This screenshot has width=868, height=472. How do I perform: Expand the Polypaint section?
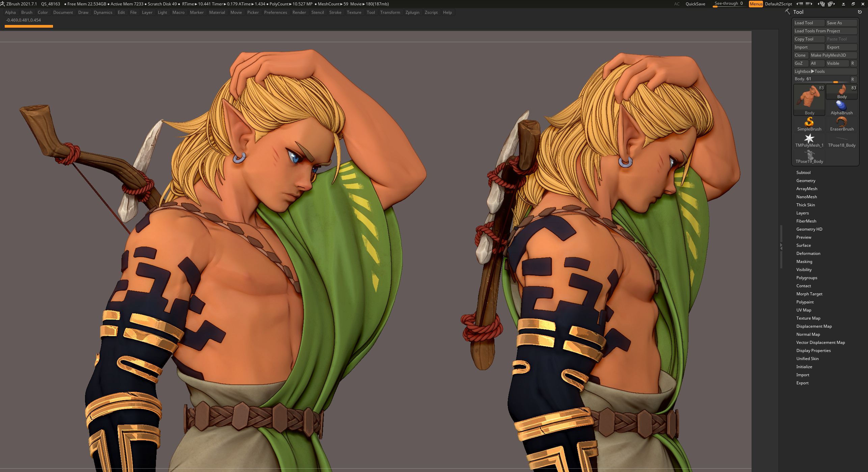point(805,302)
